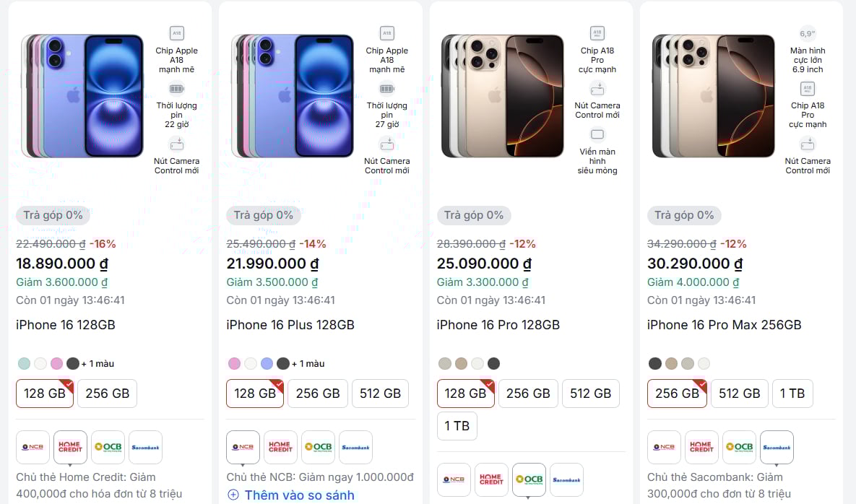Click the thin bezel icon on iPhone 16 Pro card
Screen dimensions: 856x504
(597, 134)
